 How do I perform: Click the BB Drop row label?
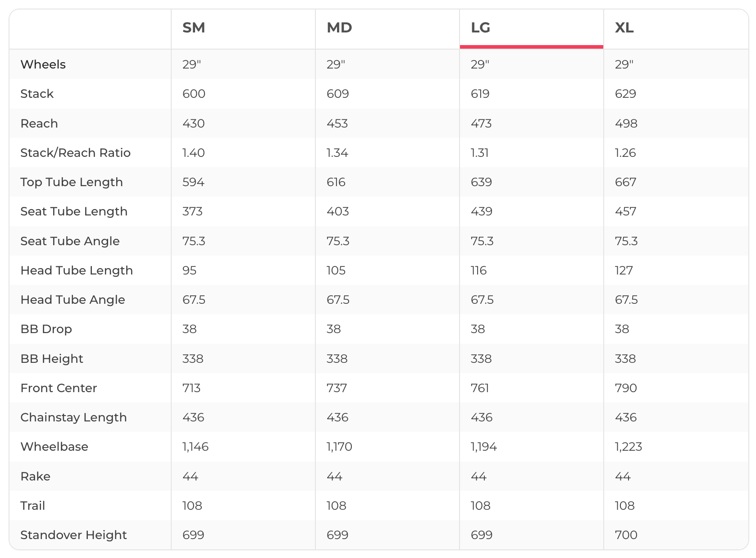(x=46, y=329)
